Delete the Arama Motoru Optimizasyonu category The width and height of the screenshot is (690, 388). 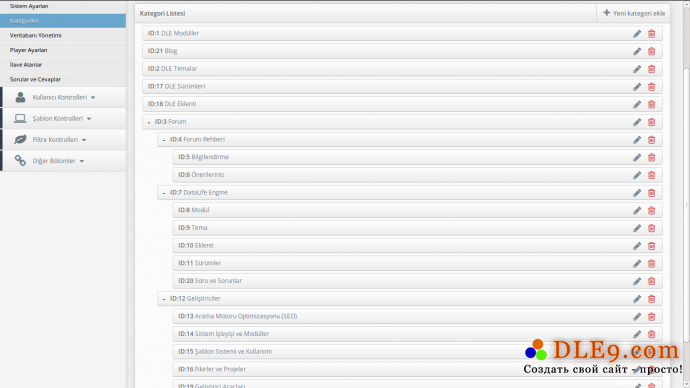[652, 317]
